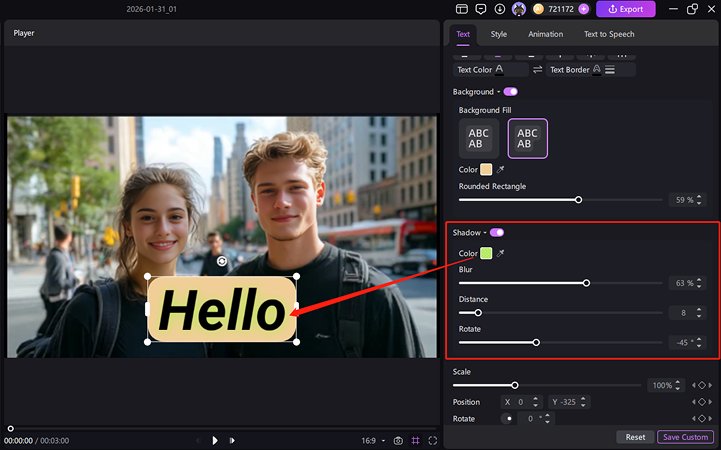Step to the next frame
This screenshot has width=721, height=450.
pos(232,440)
